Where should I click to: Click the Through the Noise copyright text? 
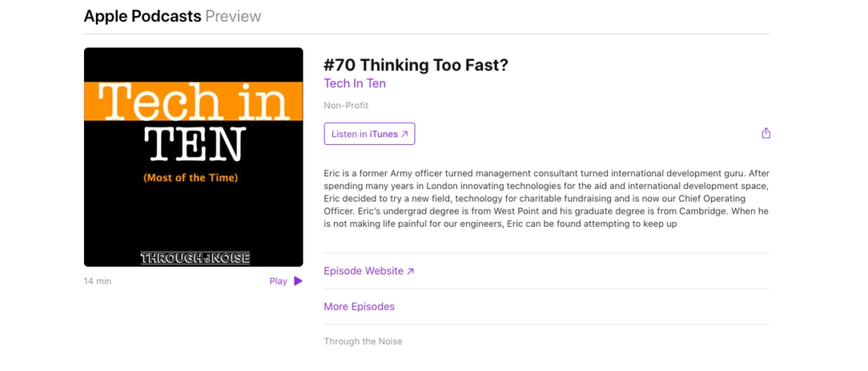coord(363,341)
